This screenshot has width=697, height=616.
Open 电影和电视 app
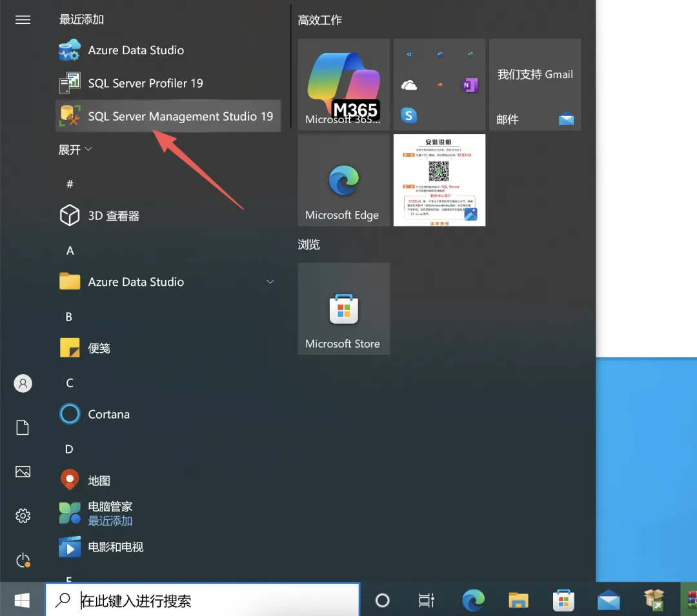pos(168,547)
